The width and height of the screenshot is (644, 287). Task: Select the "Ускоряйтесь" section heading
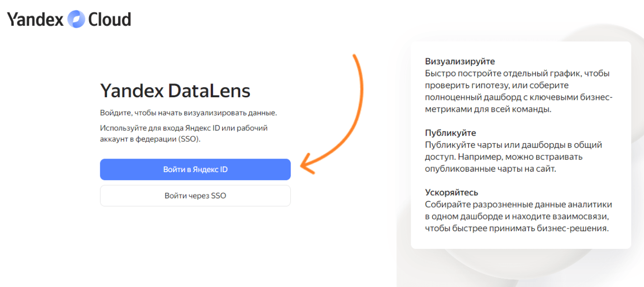pyautogui.click(x=451, y=193)
